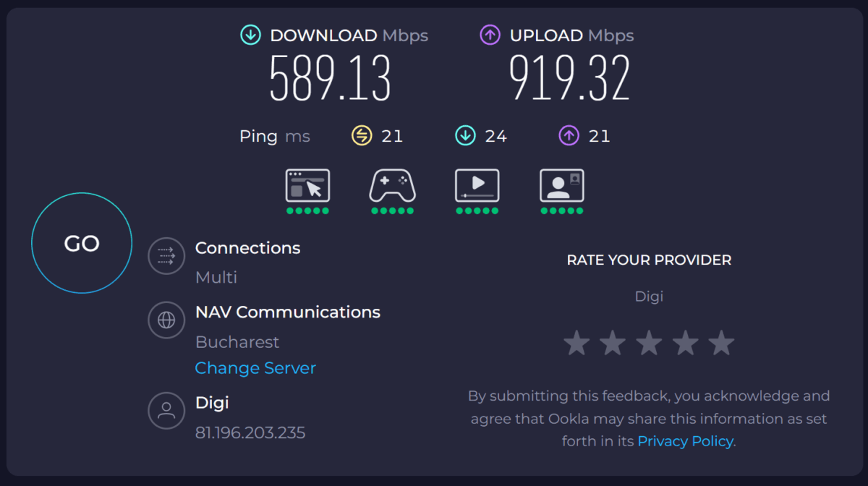Click the NAV Communications server name
The image size is (868, 486).
(x=287, y=312)
